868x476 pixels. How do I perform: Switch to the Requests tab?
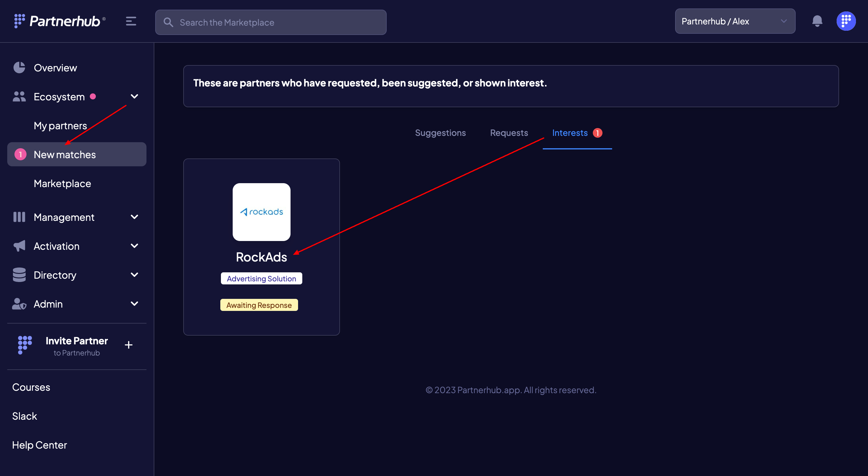[x=509, y=133]
